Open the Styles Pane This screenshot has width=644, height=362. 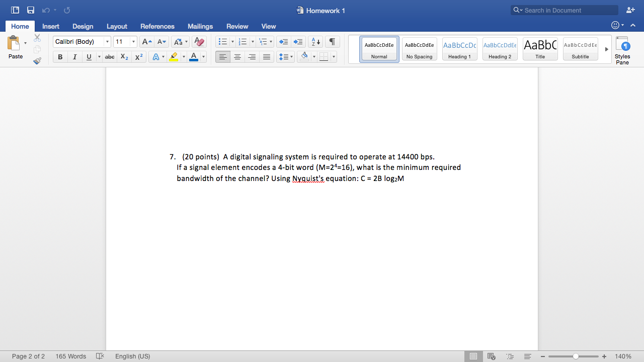tap(622, 50)
